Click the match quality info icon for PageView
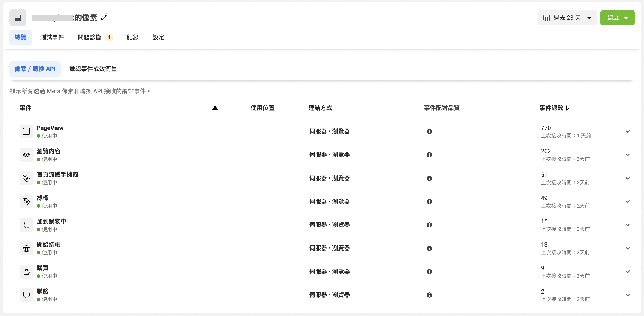The image size is (644, 316). pyautogui.click(x=429, y=131)
